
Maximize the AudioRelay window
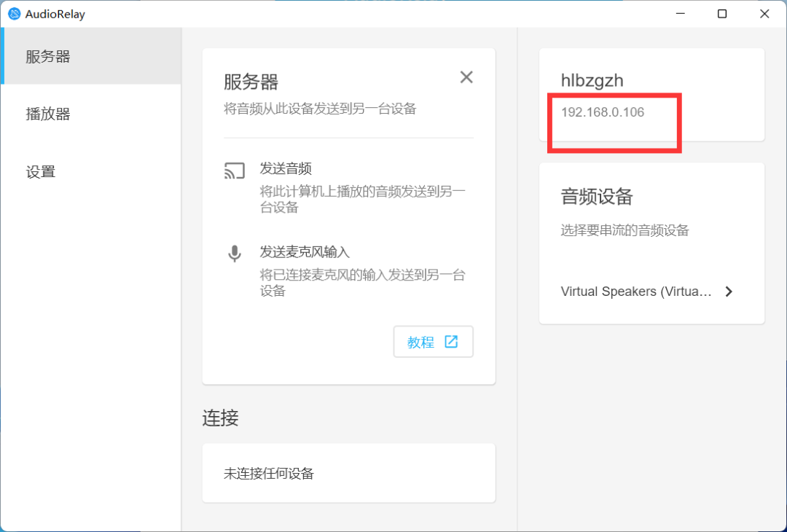click(722, 14)
